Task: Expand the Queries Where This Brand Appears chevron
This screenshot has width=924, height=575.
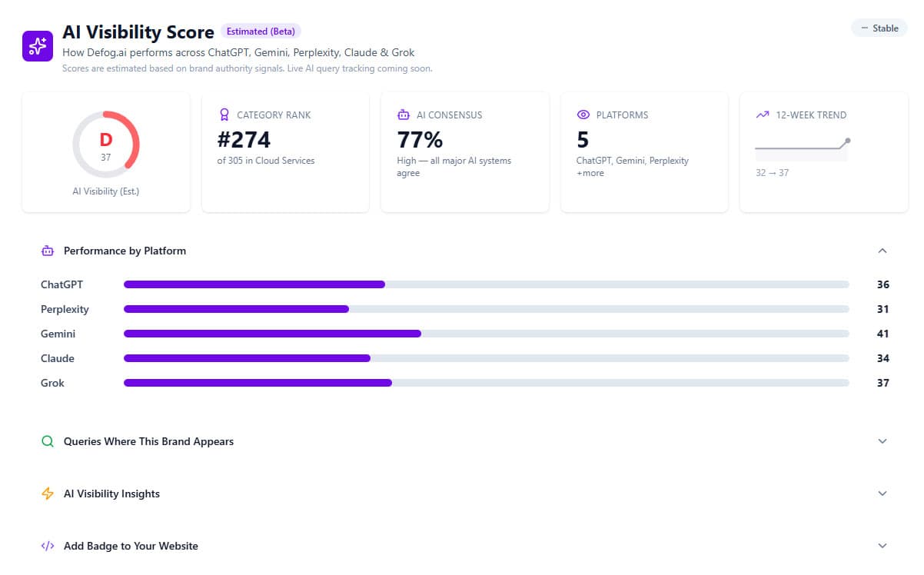Action: click(882, 441)
